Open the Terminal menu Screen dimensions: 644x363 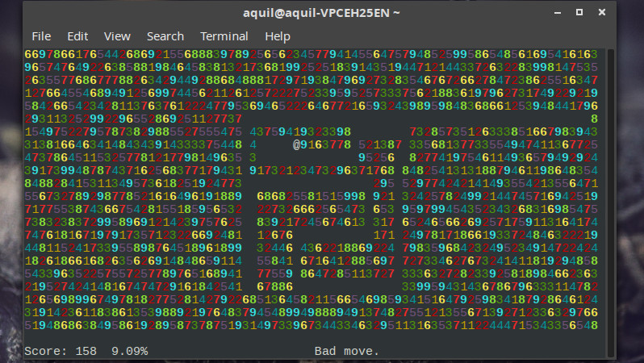pos(224,36)
